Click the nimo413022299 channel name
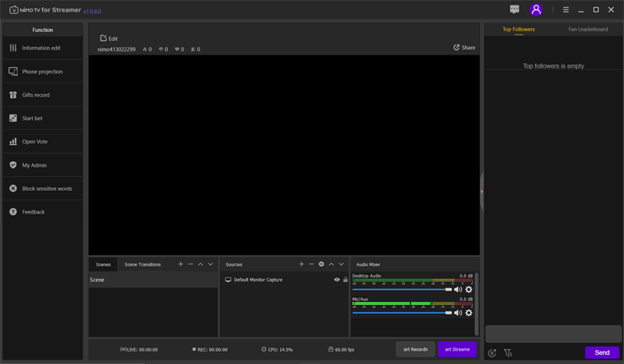 pyautogui.click(x=116, y=49)
